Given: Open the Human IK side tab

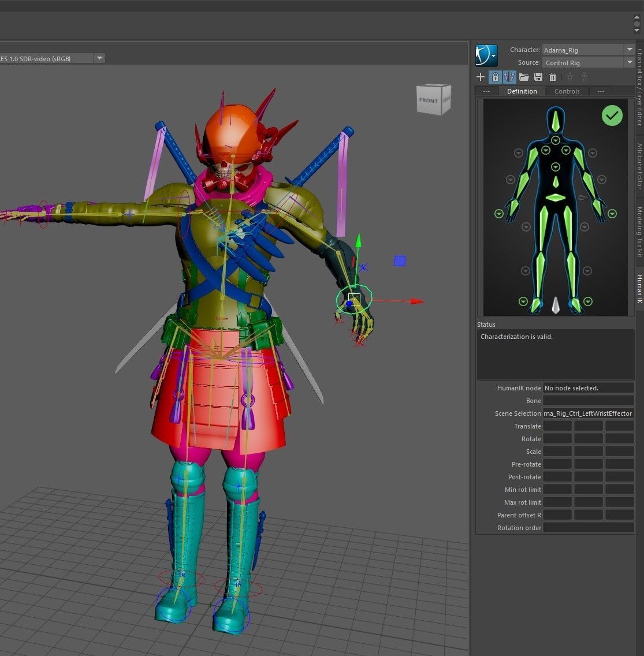Looking at the screenshot, I should pyautogui.click(x=639, y=289).
